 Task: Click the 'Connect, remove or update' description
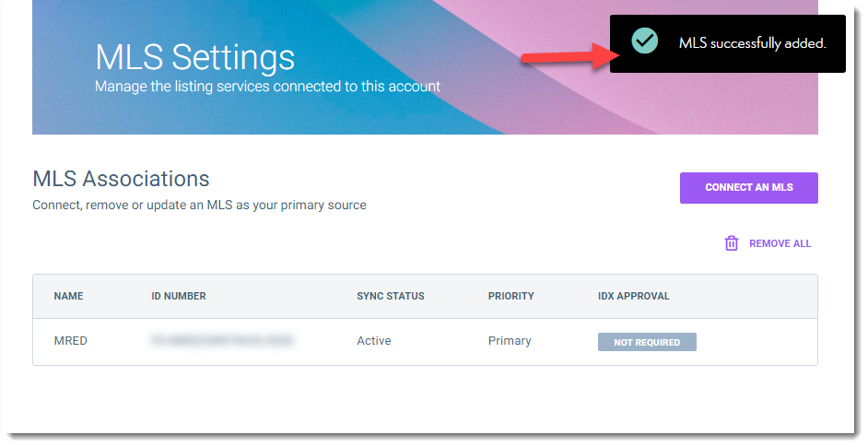pyautogui.click(x=199, y=205)
